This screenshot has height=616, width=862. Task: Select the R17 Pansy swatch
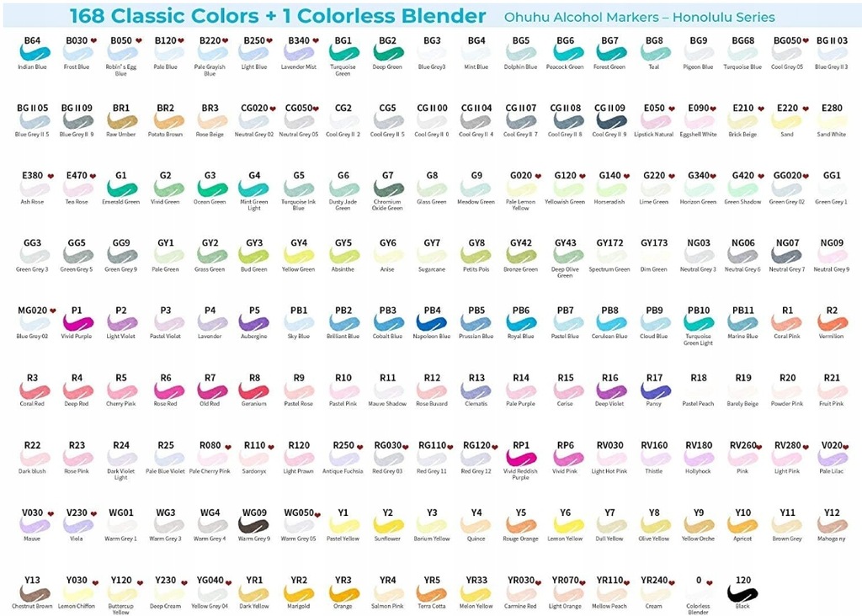tap(656, 390)
